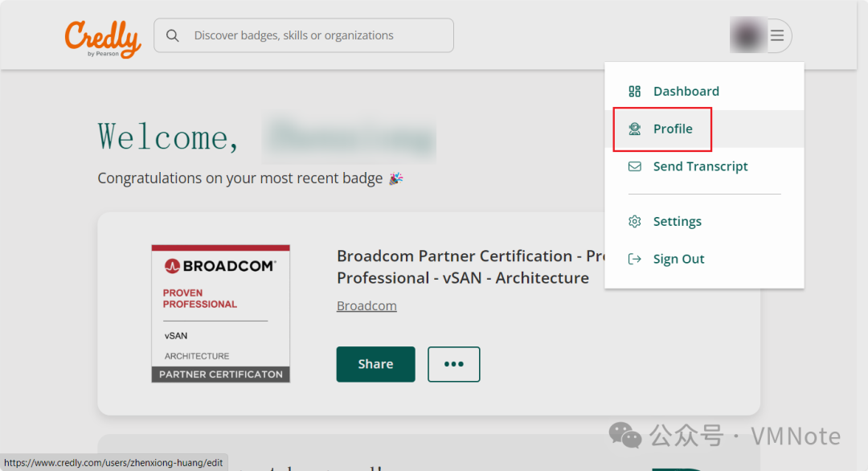The height and width of the screenshot is (471, 868).
Task: Toggle the hamburger menu icon
Action: pyautogui.click(x=777, y=35)
